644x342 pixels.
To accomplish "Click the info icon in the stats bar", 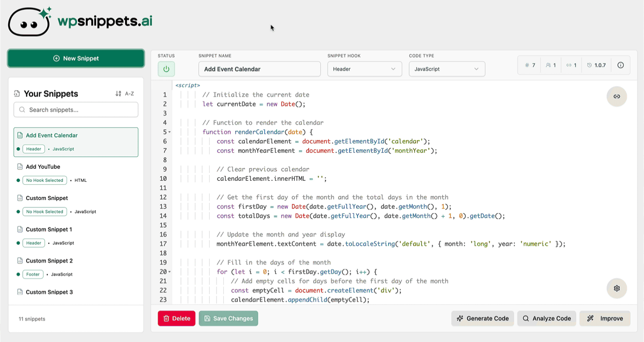I will click(x=620, y=65).
